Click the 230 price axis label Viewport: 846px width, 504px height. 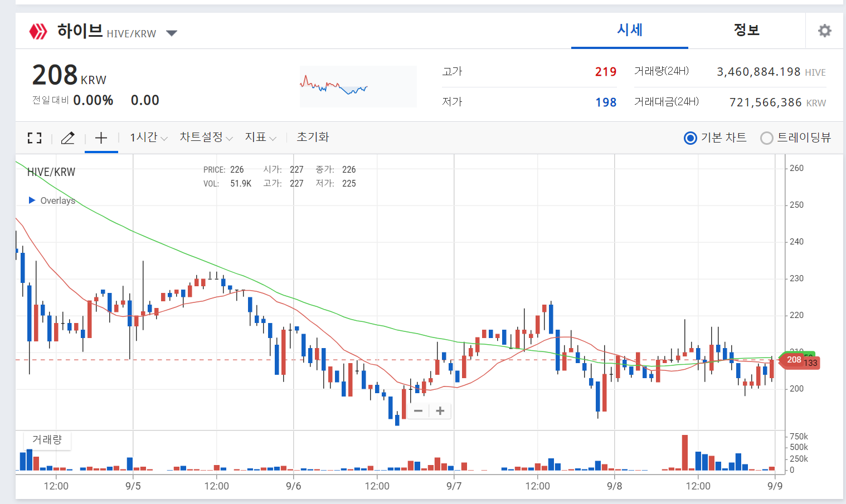(x=797, y=278)
